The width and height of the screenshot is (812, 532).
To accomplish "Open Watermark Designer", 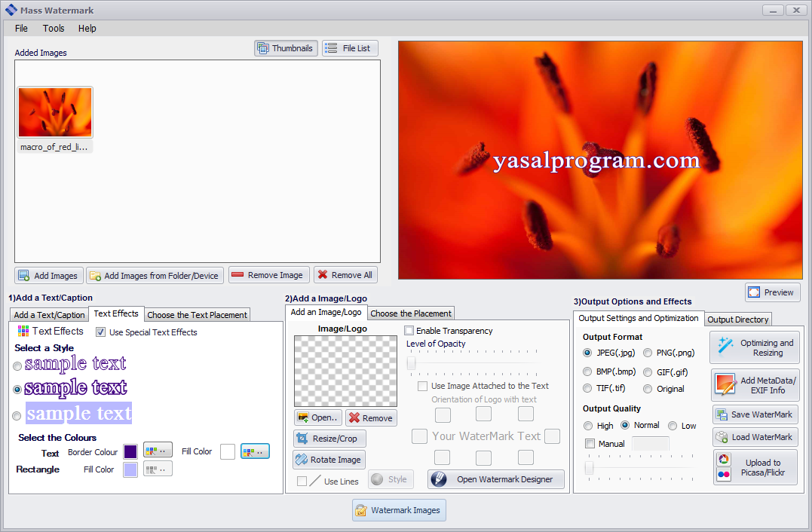I will coord(496,479).
